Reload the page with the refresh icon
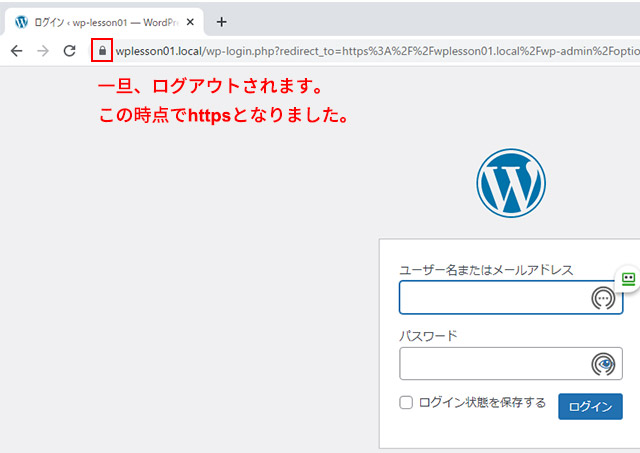 pos(69,51)
